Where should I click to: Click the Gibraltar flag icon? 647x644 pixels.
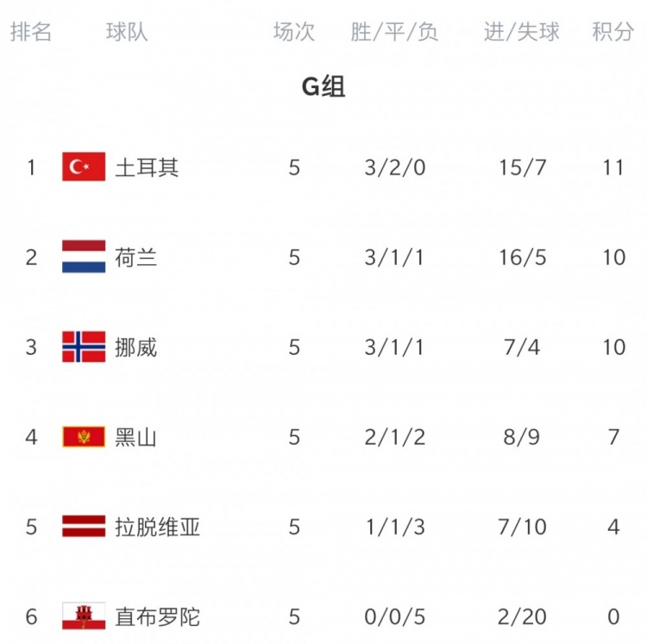[x=84, y=616]
